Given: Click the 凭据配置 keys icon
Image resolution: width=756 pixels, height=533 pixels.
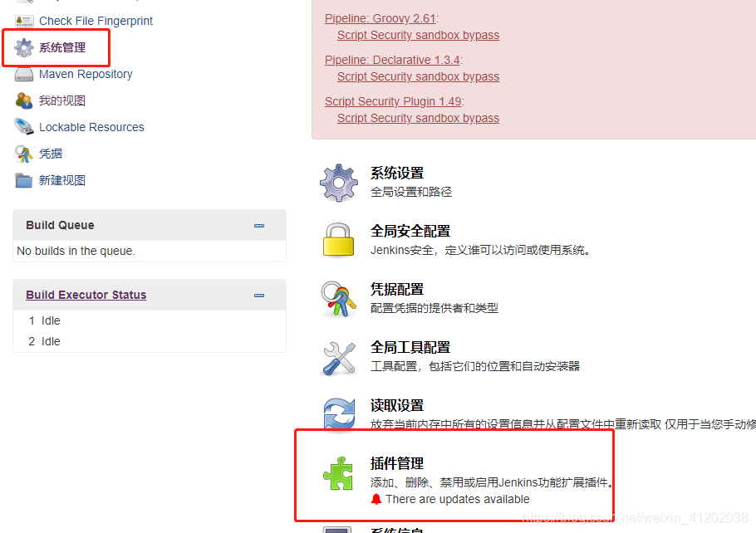Looking at the screenshot, I should pos(338,299).
